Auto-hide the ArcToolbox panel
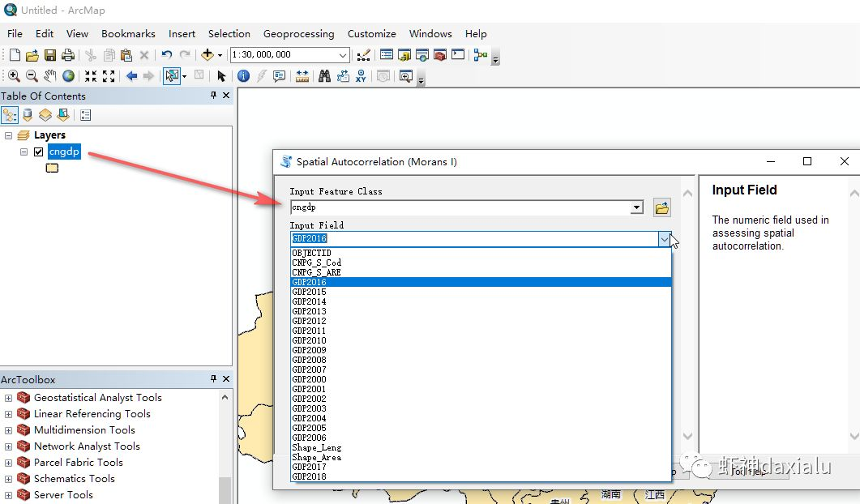 pos(213,379)
